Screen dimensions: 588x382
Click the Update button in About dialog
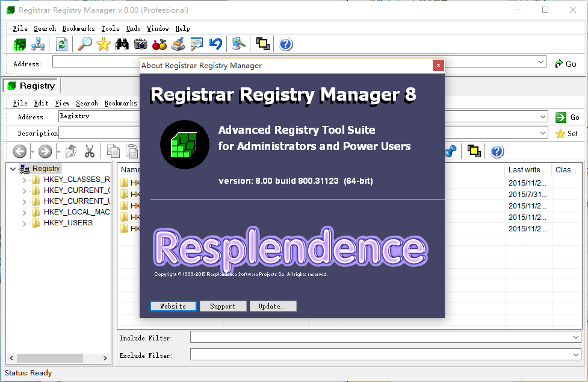(x=273, y=306)
